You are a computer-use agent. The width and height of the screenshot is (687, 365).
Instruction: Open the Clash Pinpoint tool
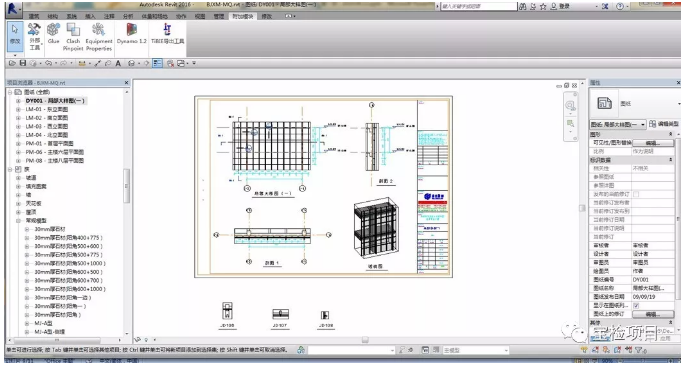pos(73,37)
